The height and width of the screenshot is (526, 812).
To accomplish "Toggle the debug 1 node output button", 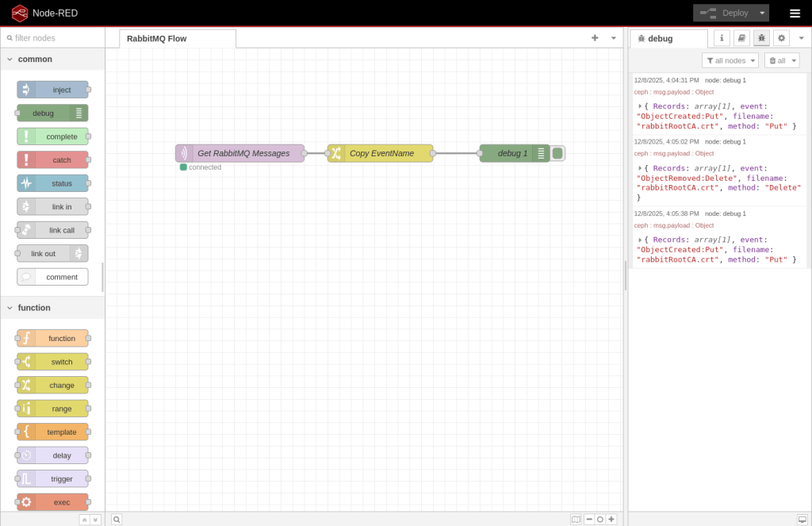I will tap(557, 153).
